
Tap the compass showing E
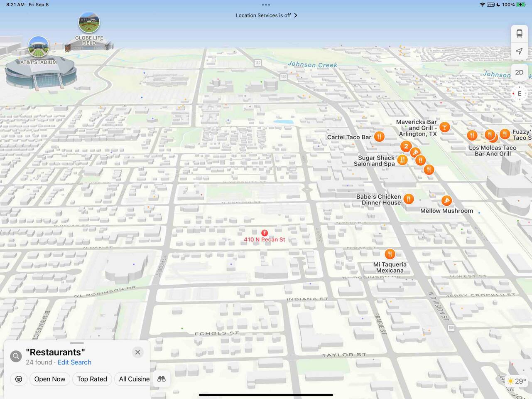click(x=519, y=94)
